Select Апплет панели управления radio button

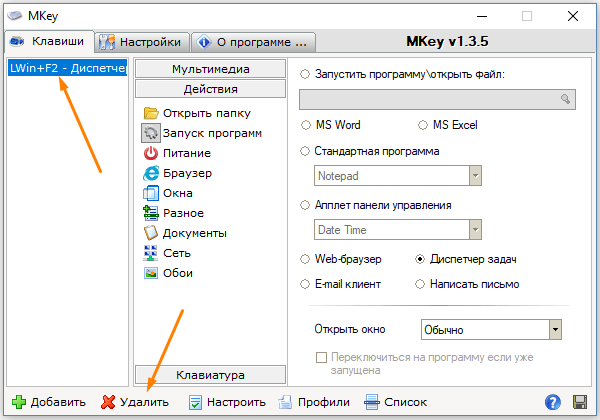pos(305,205)
